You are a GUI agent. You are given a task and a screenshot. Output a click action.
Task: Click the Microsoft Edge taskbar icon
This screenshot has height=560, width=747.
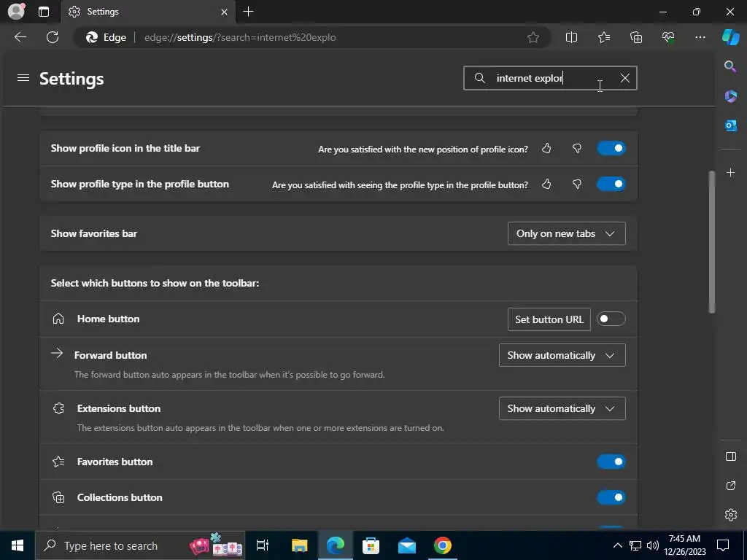[336, 545]
